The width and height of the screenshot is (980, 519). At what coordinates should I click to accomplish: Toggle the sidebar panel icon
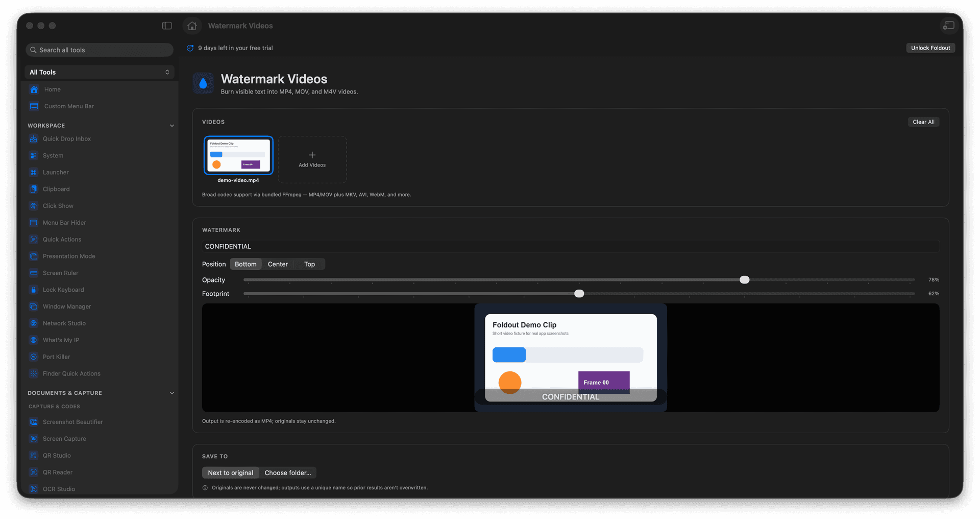[x=167, y=26]
